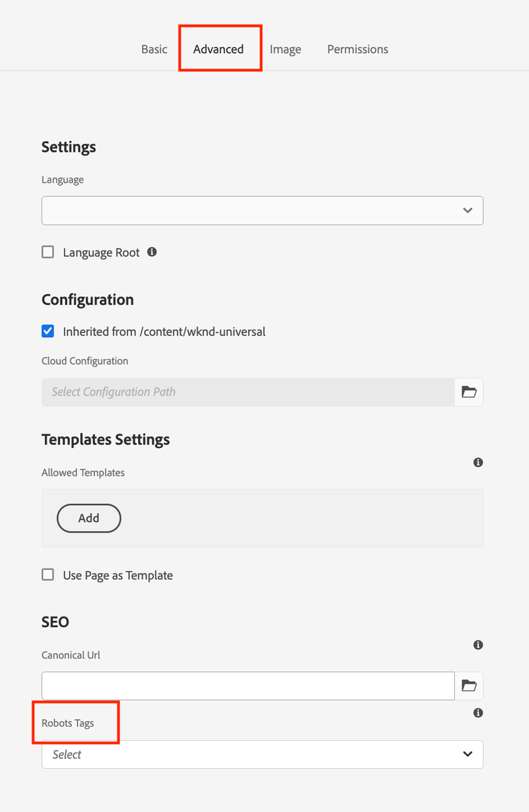This screenshot has height=812, width=529.
Task: Click the Robots Tags dropdown chevron
Action: 468,754
